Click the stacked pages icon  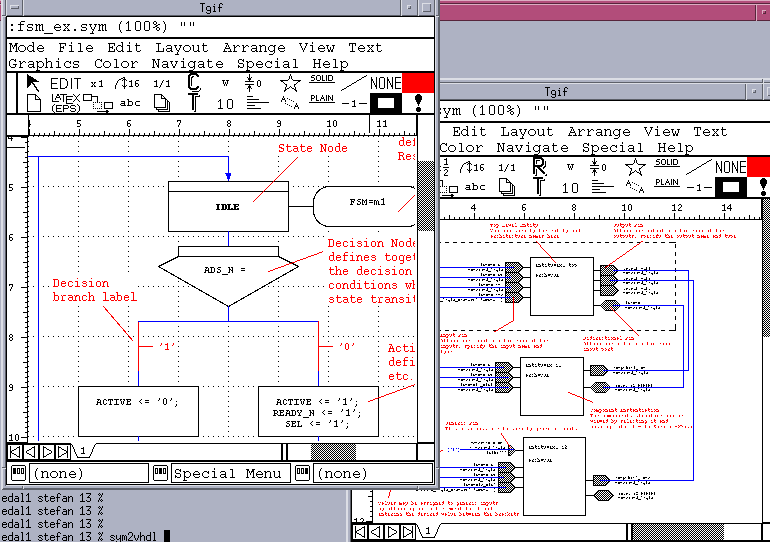tap(162, 102)
